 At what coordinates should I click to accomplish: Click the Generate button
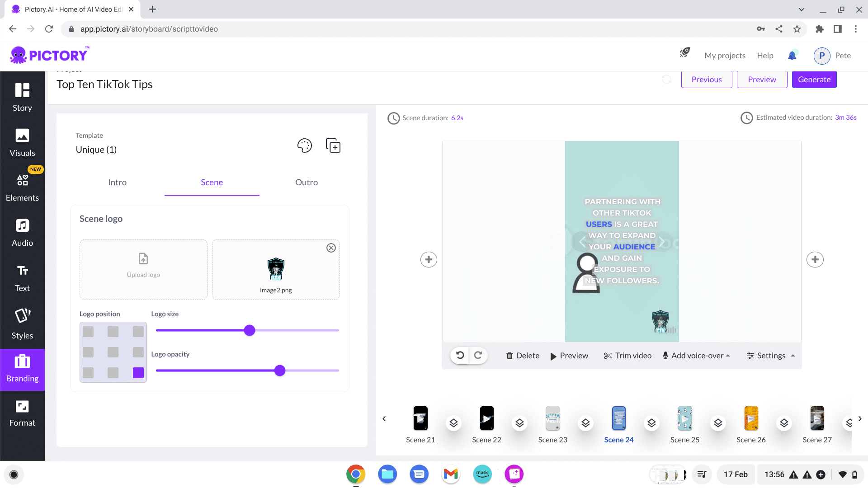[x=814, y=79]
